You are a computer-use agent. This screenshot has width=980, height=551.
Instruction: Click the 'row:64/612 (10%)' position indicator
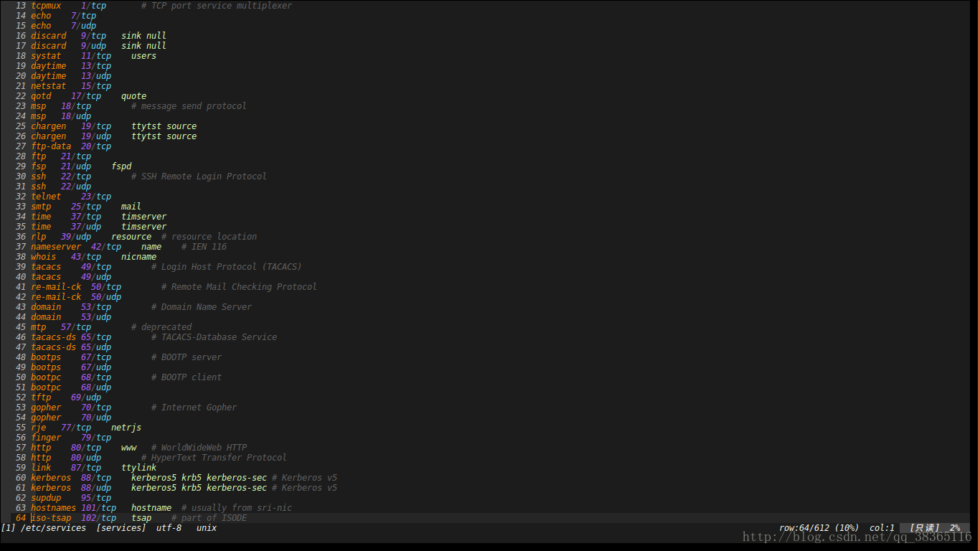click(819, 528)
